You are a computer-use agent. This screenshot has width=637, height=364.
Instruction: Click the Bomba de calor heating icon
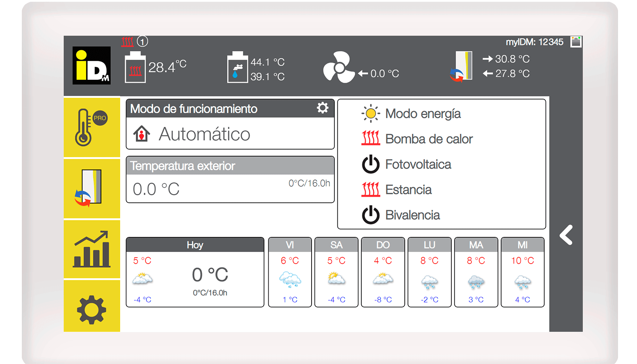pyautogui.click(x=371, y=138)
